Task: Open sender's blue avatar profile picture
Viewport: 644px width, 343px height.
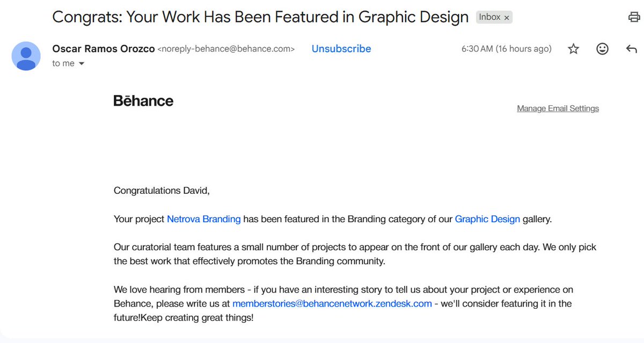Action: [x=26, y=56]
